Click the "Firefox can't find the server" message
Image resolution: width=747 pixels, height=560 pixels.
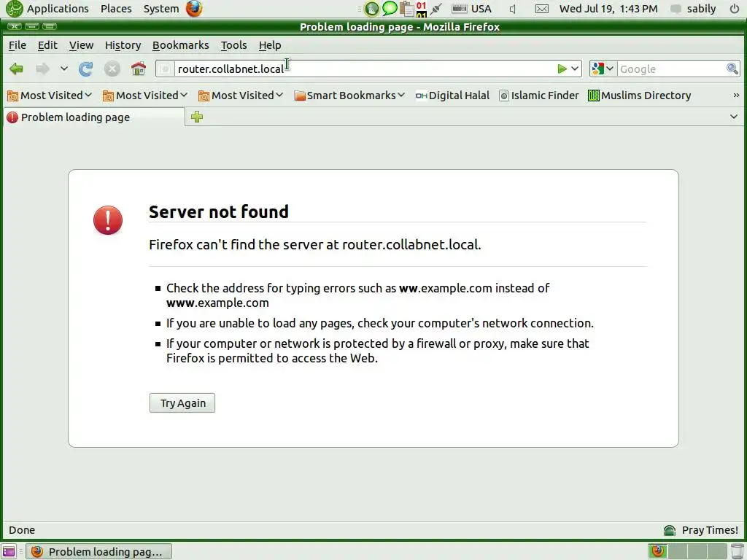pos(315,244)
